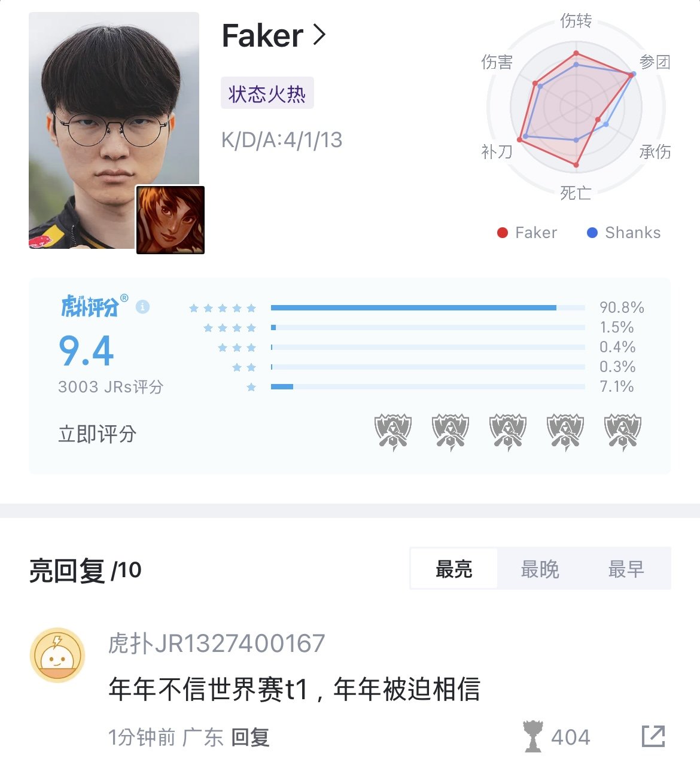The image size is (700, 765).
Task: Open commenter 虎扑JR1327400167's avatar
Action: click(x=57, y=655)
